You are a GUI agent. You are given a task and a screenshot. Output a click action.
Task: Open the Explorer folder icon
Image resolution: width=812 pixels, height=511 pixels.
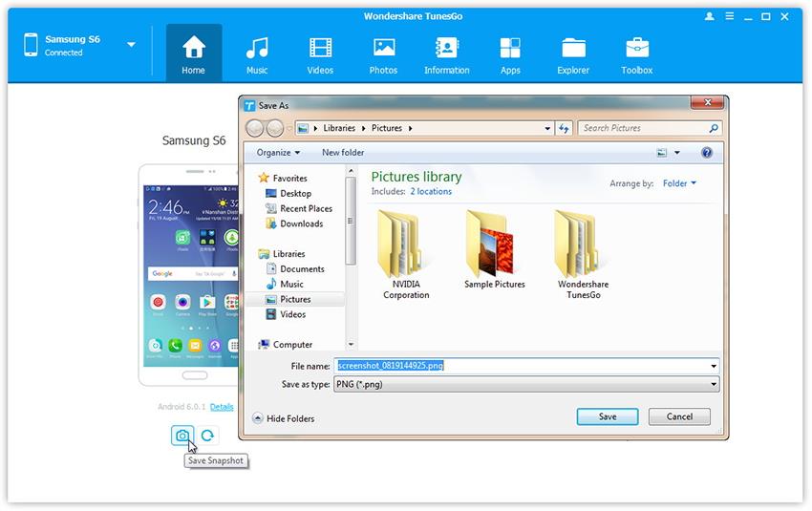574,54
